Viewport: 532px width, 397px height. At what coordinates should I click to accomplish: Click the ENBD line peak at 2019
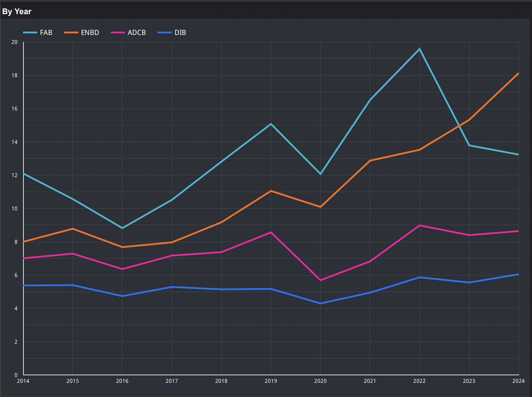click(x=271, y=191)
